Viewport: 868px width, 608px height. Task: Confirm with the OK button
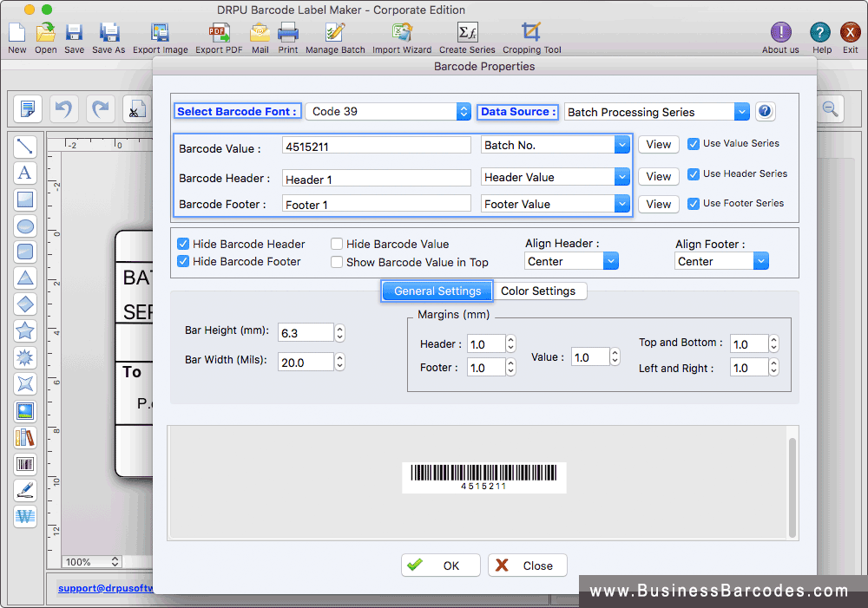click(x=441, y=566)
